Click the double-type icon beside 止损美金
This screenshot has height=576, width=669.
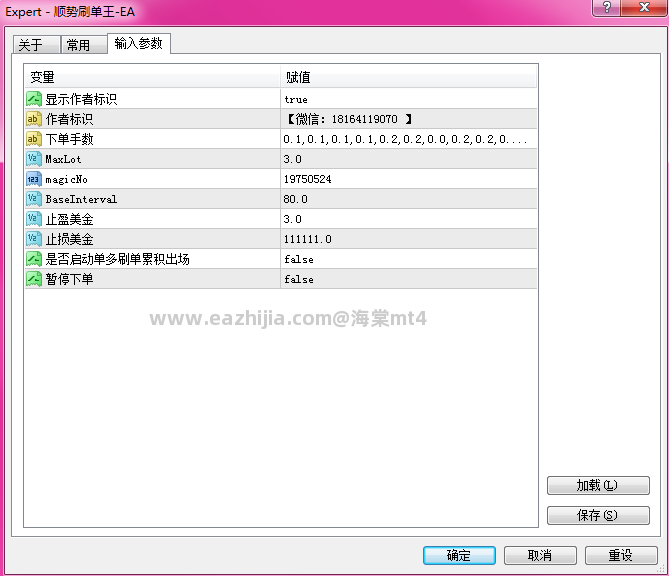pyautogui.click(x=34, y=239)
